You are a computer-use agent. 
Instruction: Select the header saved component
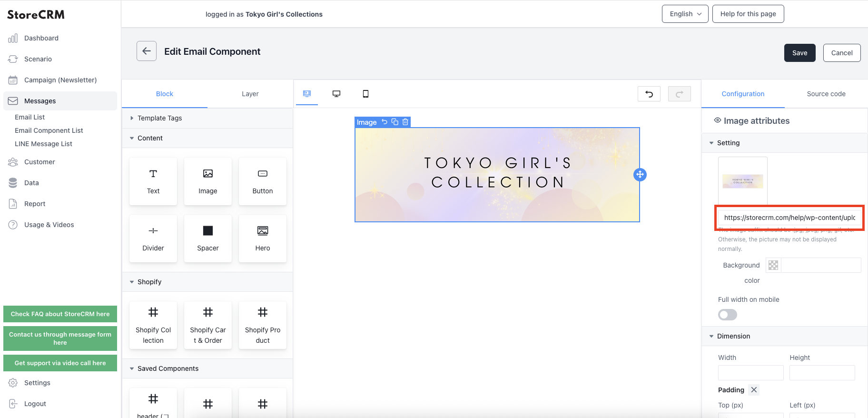coord(153,403)
